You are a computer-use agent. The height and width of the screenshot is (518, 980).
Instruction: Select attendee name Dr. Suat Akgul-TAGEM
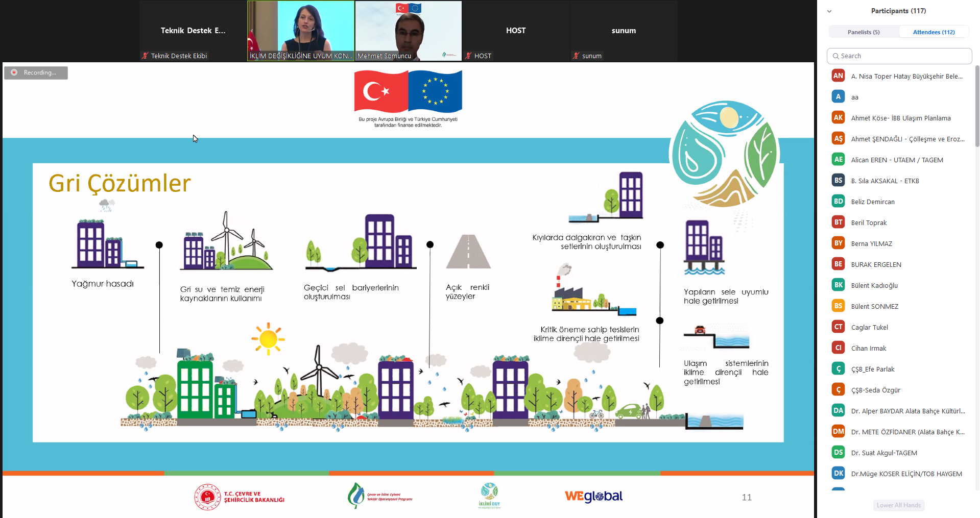884,453
